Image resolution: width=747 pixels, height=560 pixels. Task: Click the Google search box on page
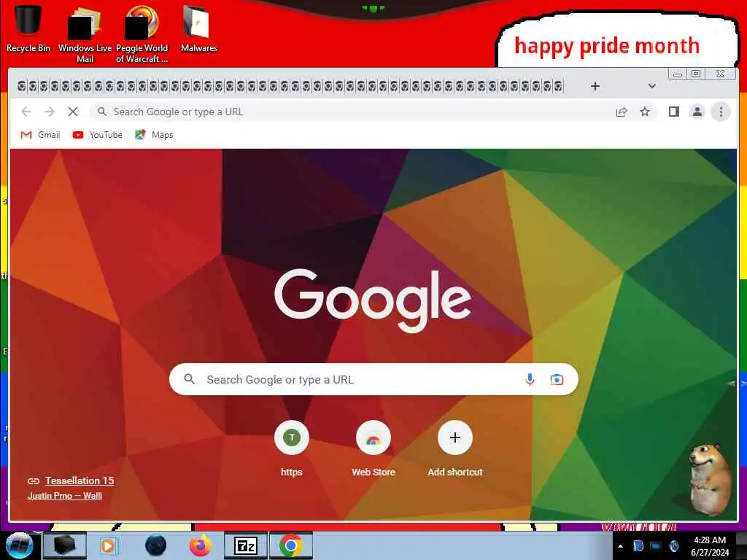(373, 379)
